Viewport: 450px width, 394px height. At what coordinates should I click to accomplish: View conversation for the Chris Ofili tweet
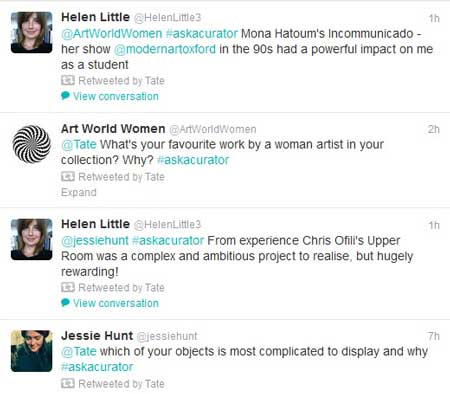tap(116, 303)
